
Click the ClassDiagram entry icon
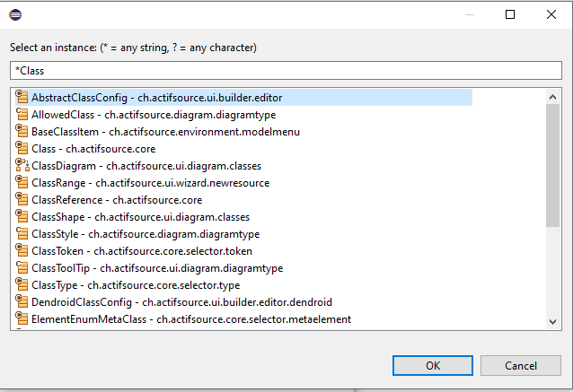(22, 166)
